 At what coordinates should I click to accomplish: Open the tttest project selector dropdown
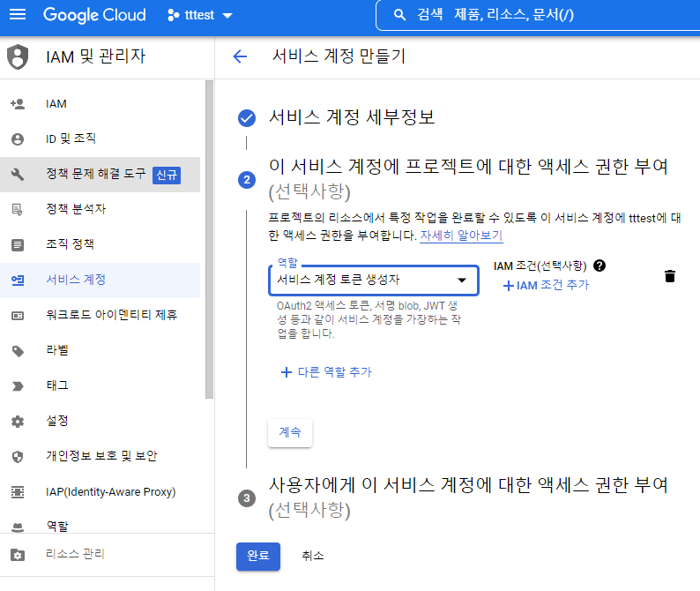pyautogui.click(x=199, y=15)
